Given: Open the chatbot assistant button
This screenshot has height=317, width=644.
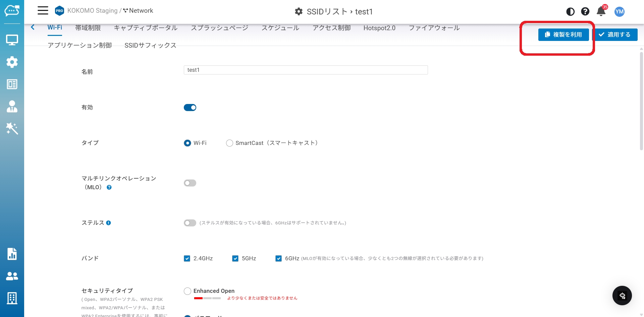Looking at the screenshot, I should tap(622, 296).
